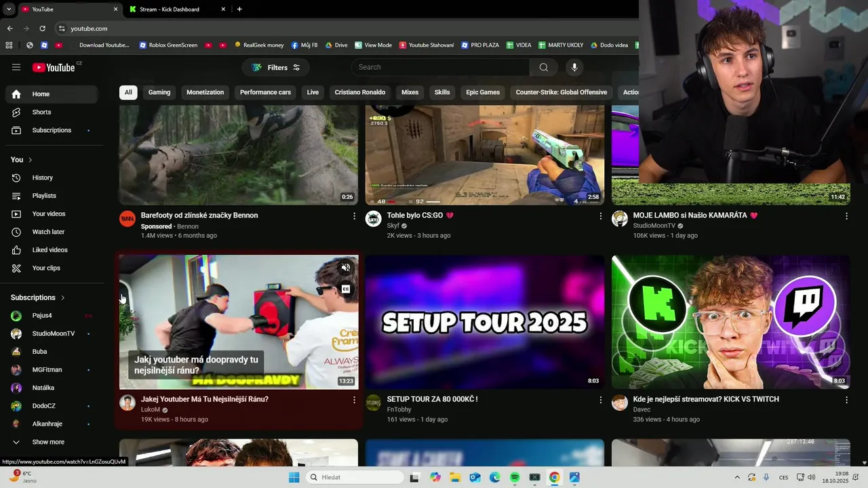Click the YouTube search field
Viewport: 868px width, 488px height.
click(440, 67)
